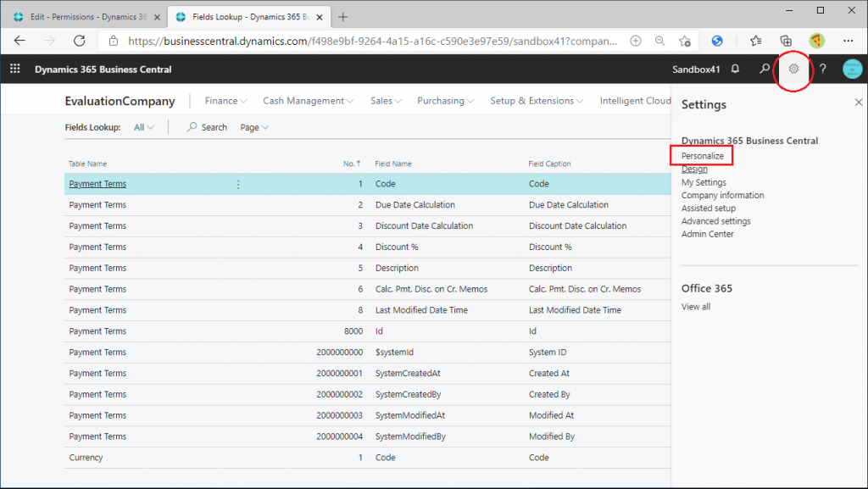Click the browser address bar URL

[x=372, y=41]
